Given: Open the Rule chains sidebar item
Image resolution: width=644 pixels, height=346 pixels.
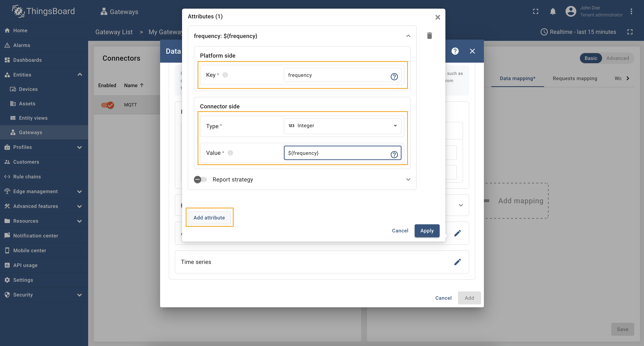Looking at the screenshot, I should click(x=27, y=177).
